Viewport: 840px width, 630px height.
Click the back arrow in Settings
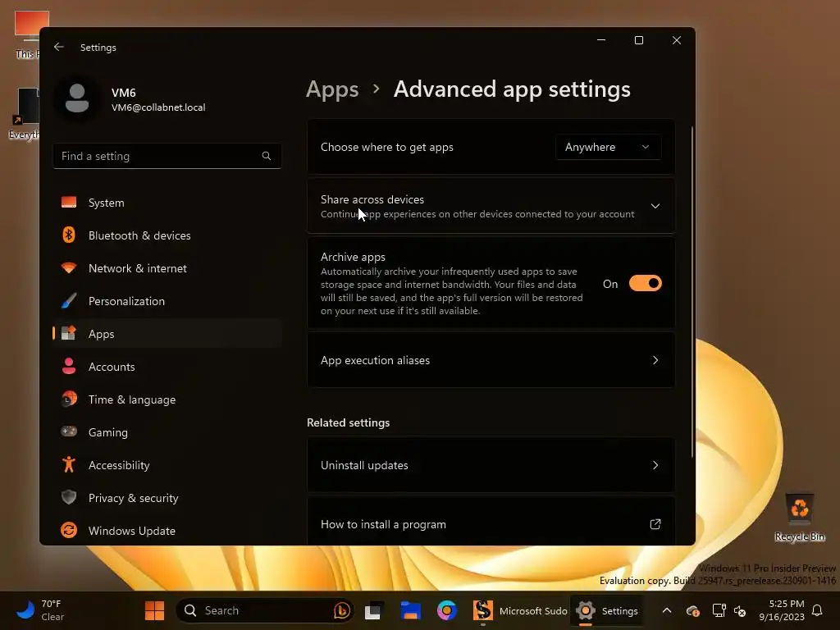(x=59, y=47)
